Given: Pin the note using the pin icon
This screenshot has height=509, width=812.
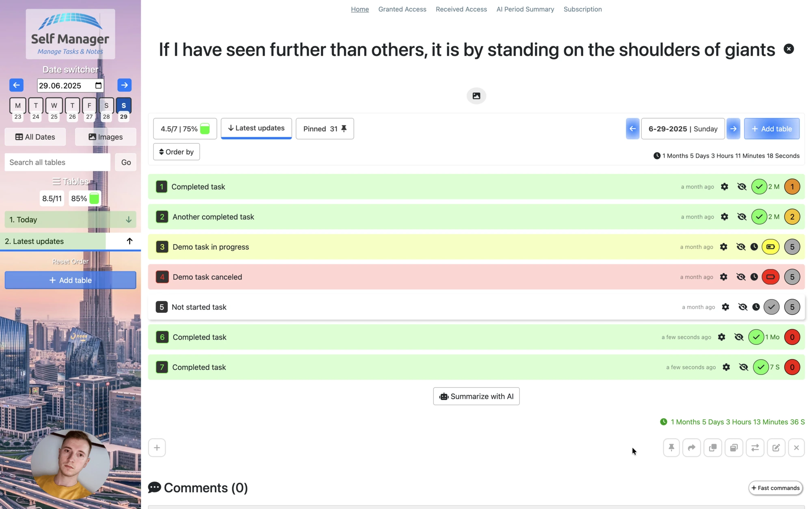Looking at the screenshot, I should (x=671, y=447).
